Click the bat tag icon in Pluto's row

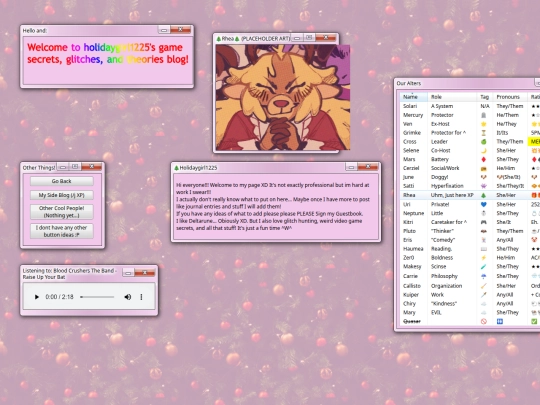(x=484, y=231)
